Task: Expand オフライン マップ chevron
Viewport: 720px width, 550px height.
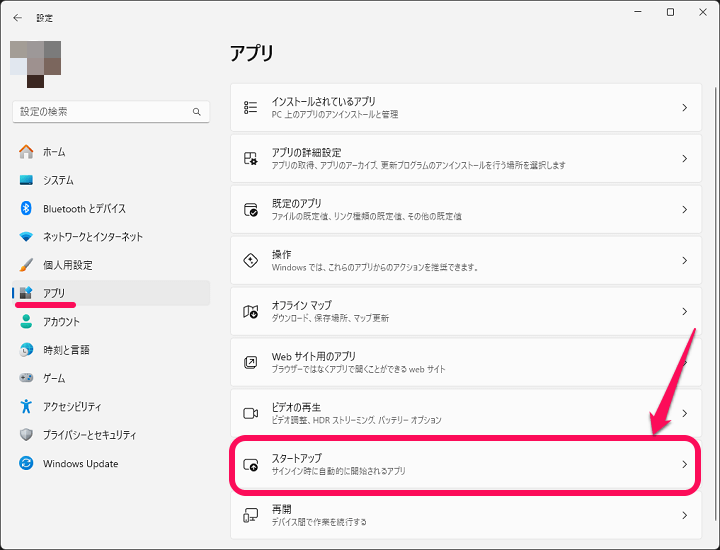Action: [685, 311]
